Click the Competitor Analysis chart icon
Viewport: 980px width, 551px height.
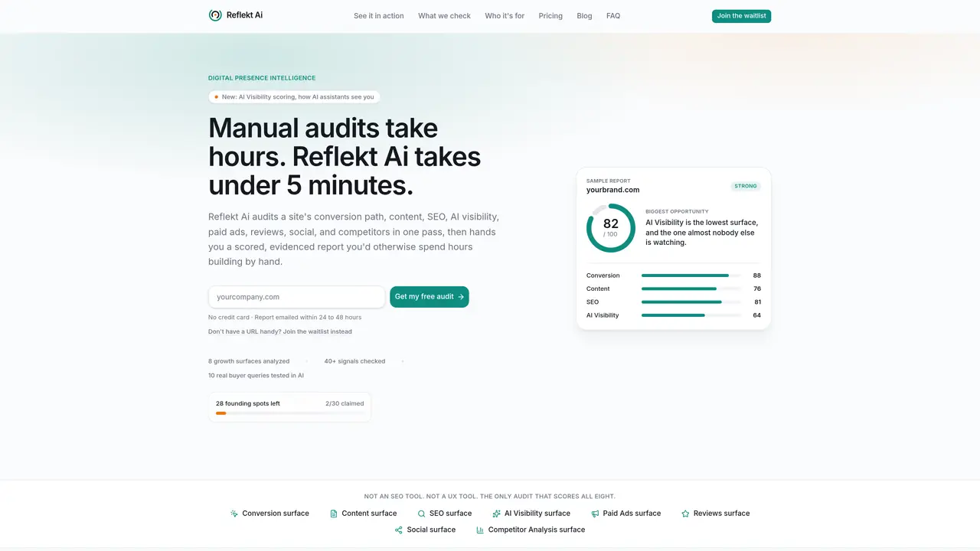[x=480, y=530]
